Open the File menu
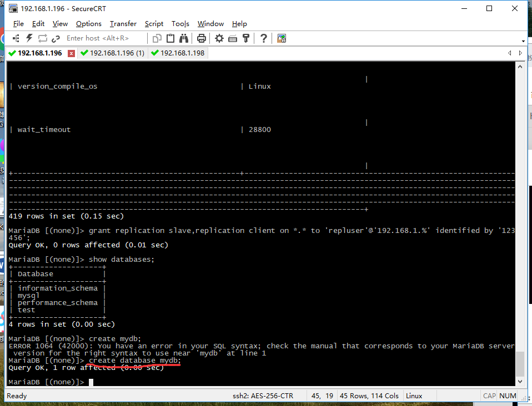The height and width of the screenshot is (406, 532). pyautogui.click(x=18, y=24)
